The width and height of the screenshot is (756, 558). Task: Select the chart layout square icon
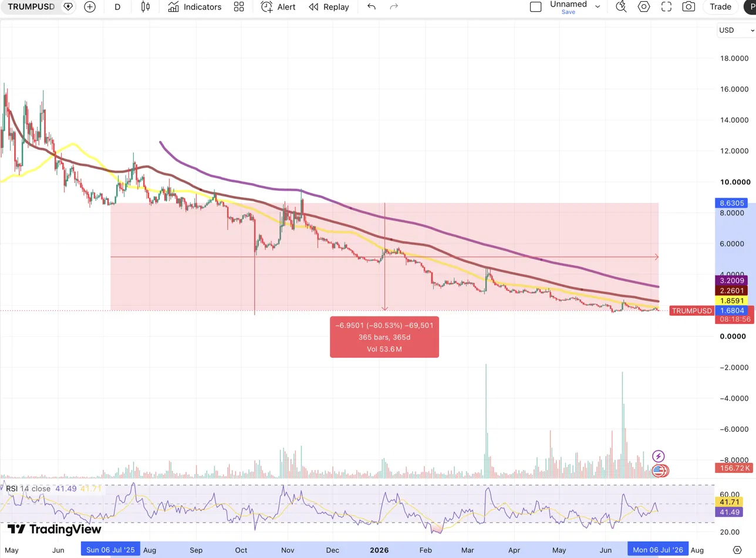click(535, 7)
